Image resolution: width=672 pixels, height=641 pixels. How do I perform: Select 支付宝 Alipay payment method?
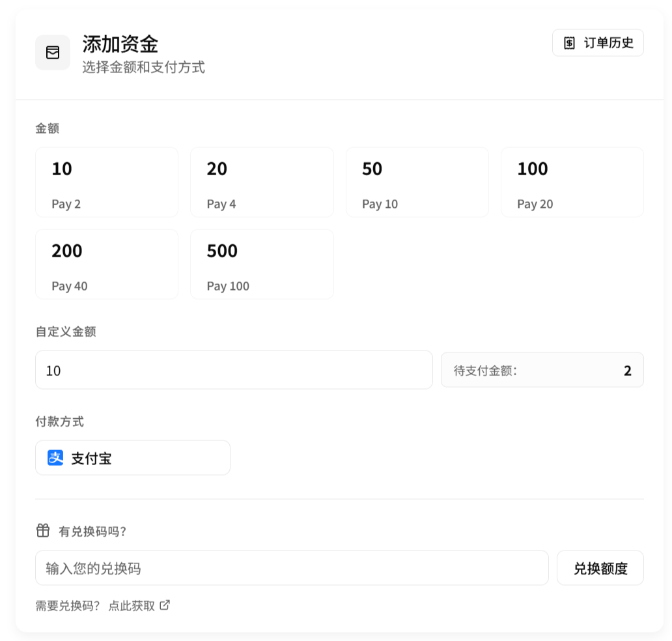click(133, 458)
